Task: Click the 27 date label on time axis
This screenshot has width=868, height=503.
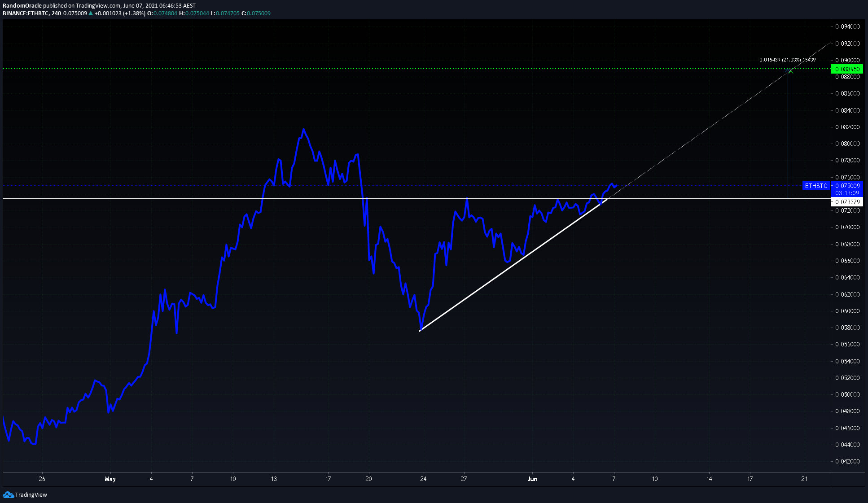Action: (464, 479)
